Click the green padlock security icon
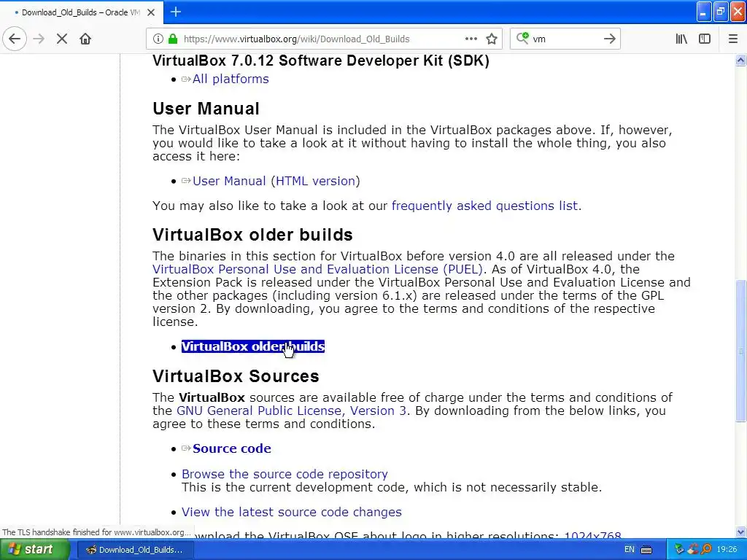The height and width of the screenshot is (560, 747). pyautogui.click(x=173, y=39)
